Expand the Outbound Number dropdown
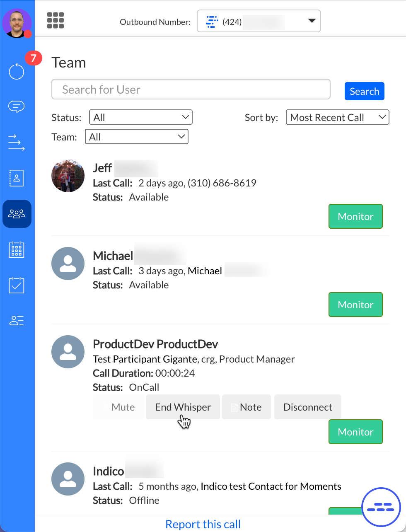 [259, 21]
